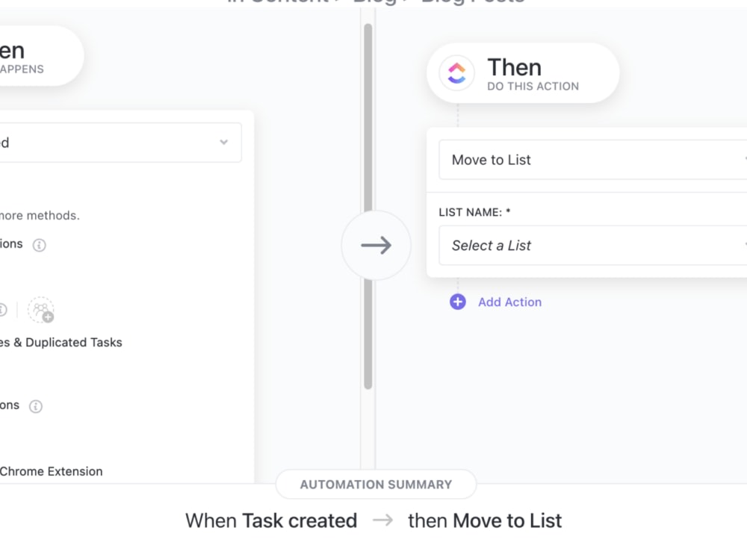Click Move to List in the automation summary
The image size is (747, 560).
tap(507, 520)
